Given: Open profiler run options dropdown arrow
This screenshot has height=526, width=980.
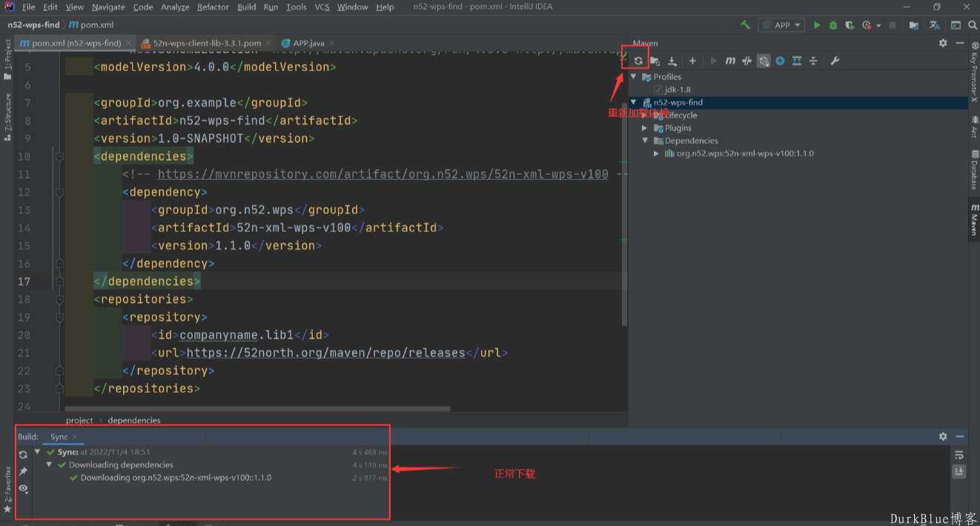Looking at the screenshot, I should point(878,25).
